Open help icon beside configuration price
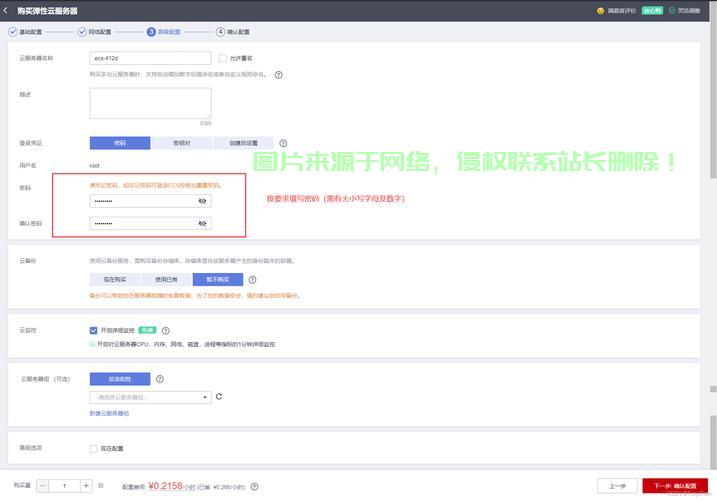 (255, 486)
